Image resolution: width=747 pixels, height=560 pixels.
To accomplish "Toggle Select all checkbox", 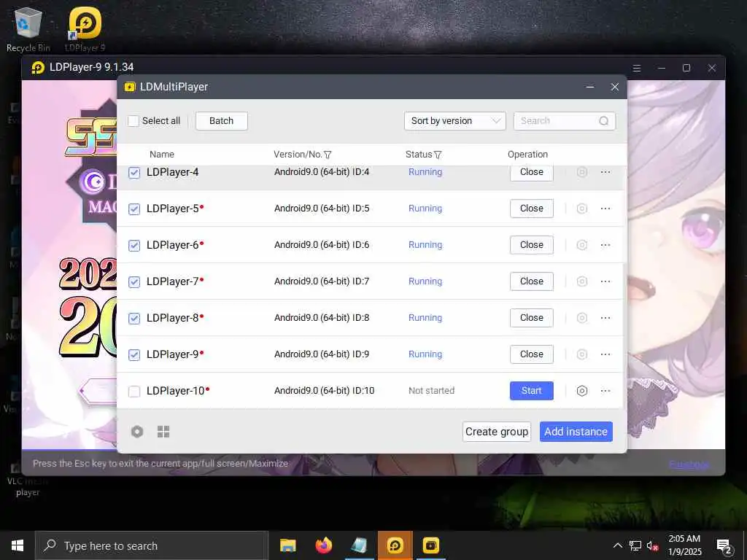I will point(133,121).
